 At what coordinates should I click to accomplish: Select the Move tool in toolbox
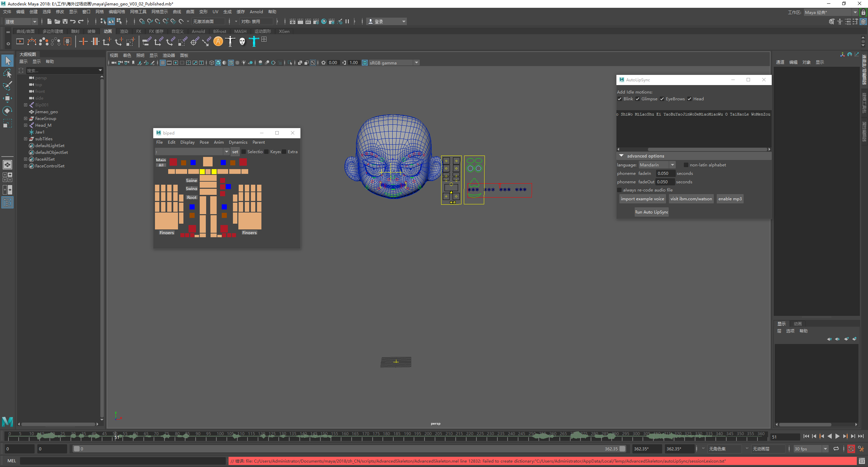pos(7,98)
